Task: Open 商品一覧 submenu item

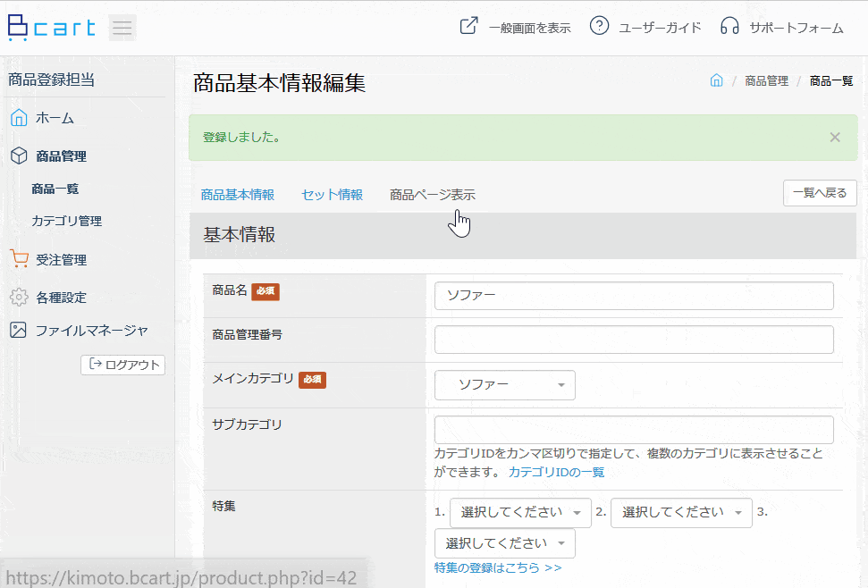Action: [x=55, y=189]
